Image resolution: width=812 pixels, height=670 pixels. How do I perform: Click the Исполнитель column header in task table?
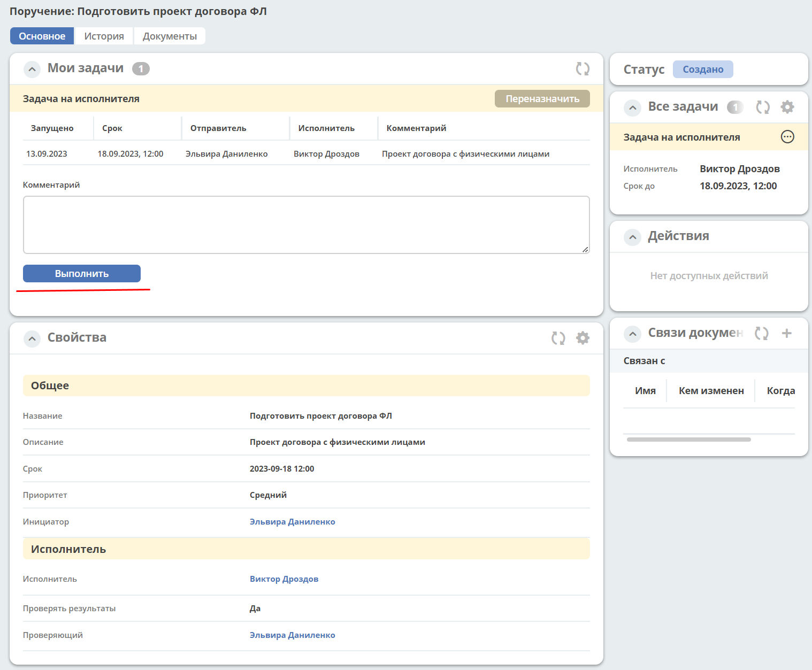tap(326, 128)
